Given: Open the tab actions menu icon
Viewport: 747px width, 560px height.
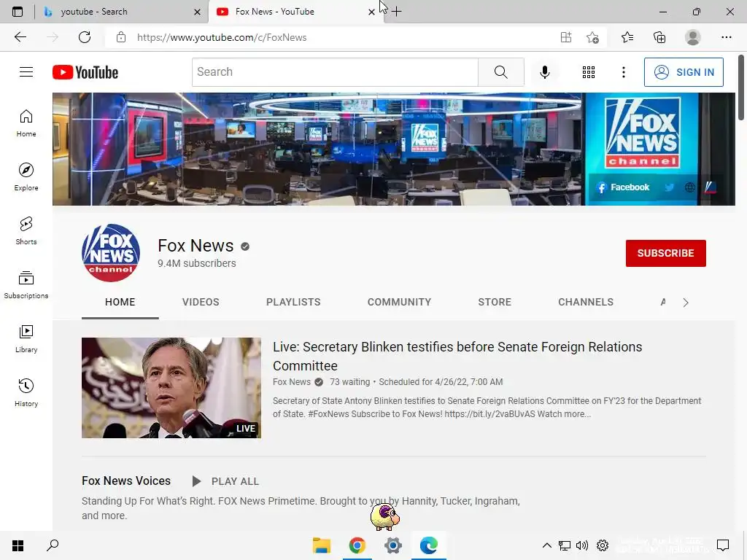Looking at the screenshot, I should point(18,12).
